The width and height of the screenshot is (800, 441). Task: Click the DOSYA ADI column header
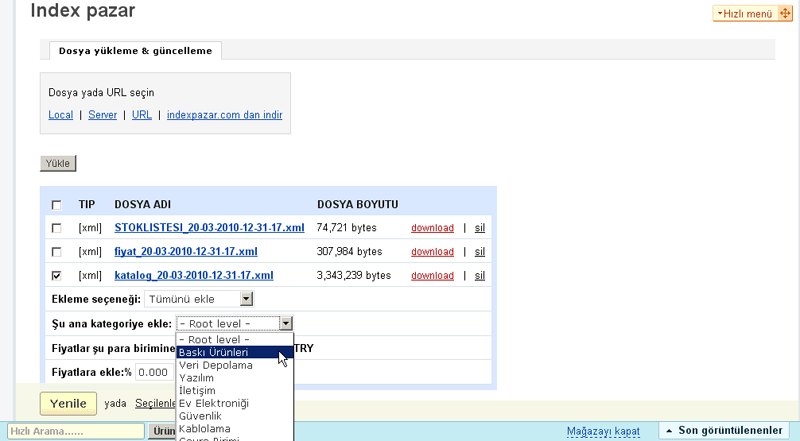point(142,205)
